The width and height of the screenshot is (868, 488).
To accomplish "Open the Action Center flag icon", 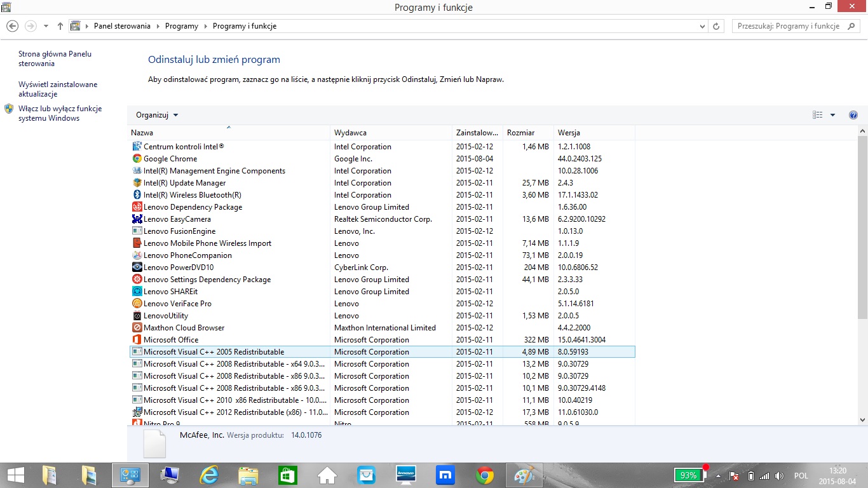I will [733, 476].
